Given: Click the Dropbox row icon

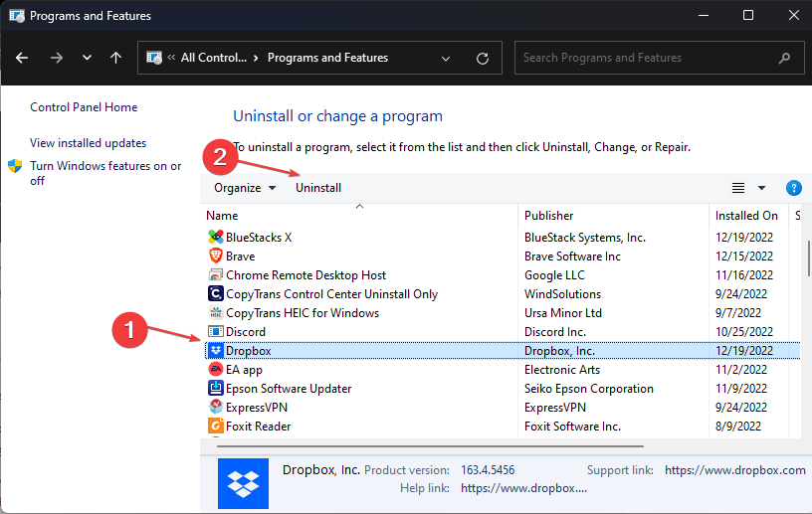Looking at the screenshot, I should coord(215,350).
